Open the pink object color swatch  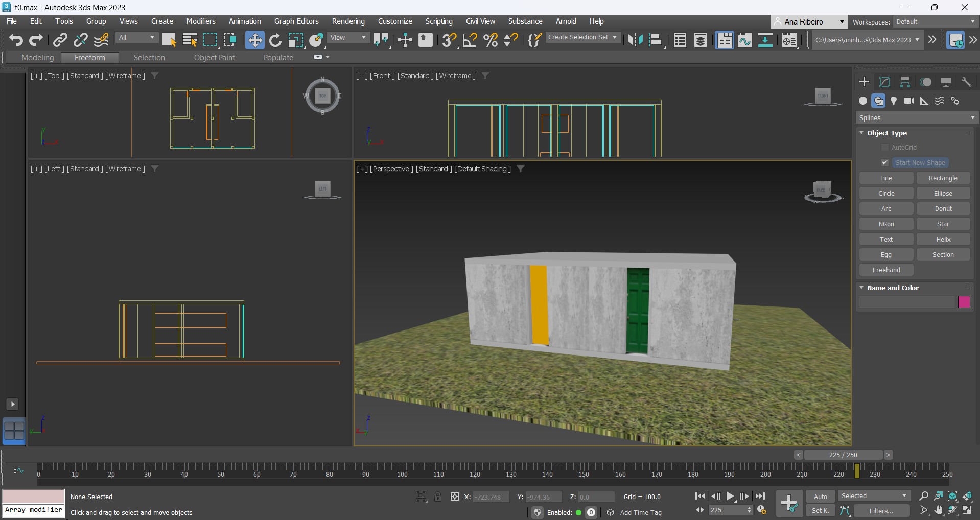pos(964,302)
